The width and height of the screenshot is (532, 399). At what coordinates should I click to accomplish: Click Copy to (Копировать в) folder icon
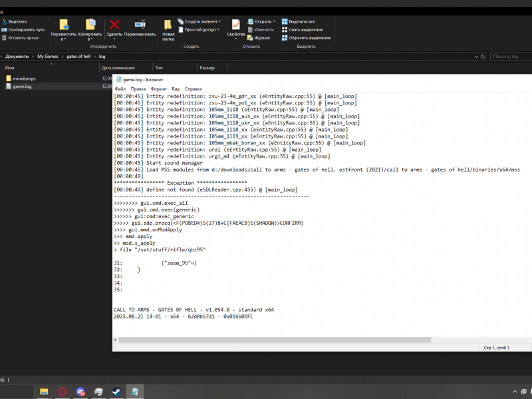90,25
